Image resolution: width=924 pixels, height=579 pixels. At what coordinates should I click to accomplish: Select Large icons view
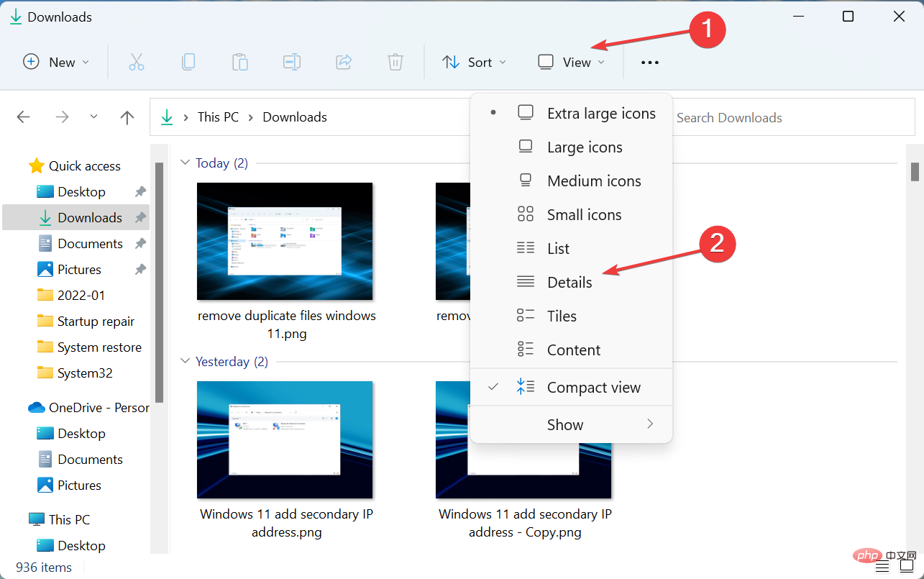pyautogui.click(x=571, y=147)
